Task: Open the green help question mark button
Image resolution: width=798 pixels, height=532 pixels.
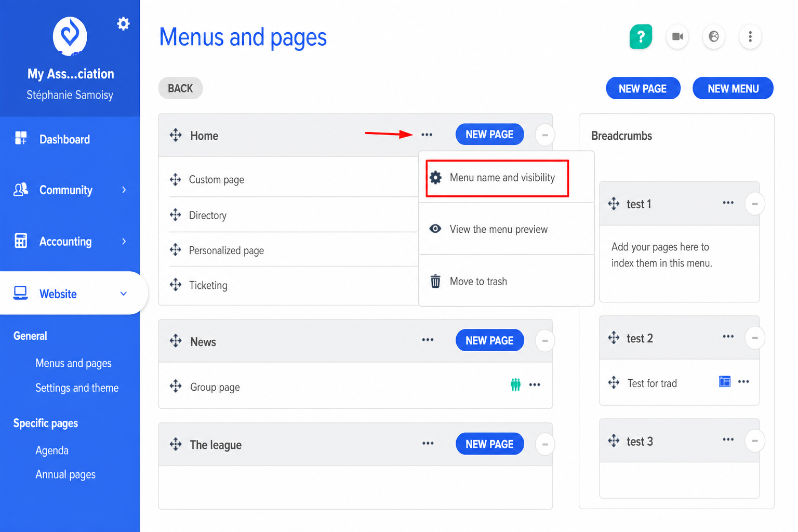Action: [641, 36]
